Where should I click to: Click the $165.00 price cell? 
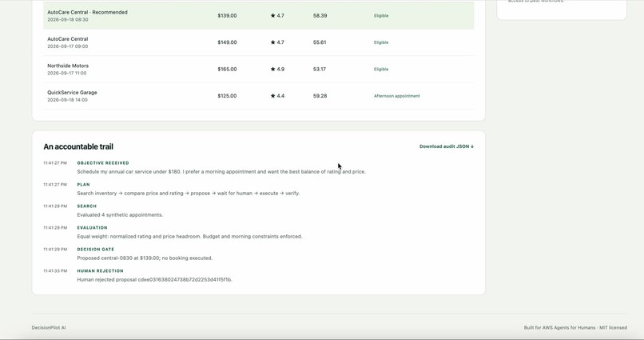(x=227, y=69)
